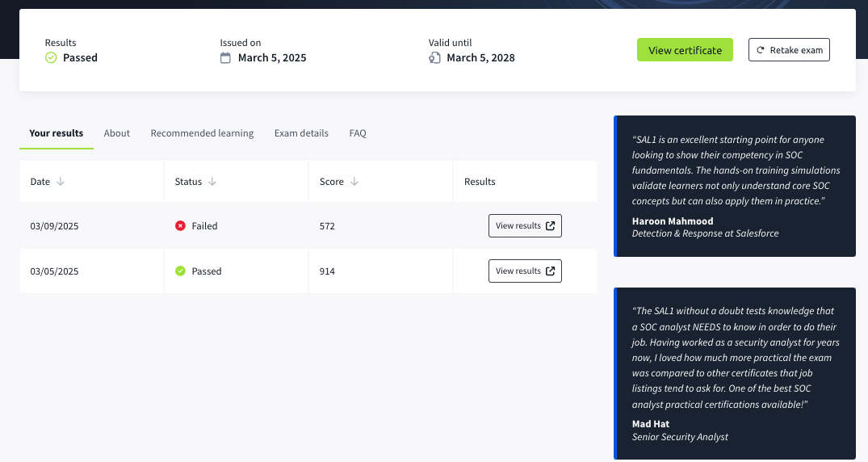Click the validity icon beside March 5, 2028
This screenshot has width=868, height=462.
point(434,57)
